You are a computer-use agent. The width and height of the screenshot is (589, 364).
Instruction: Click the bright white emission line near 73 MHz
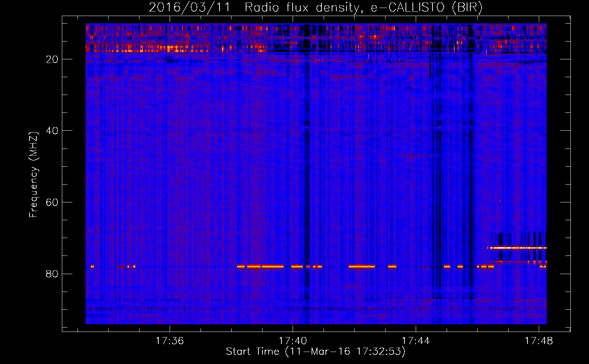[x=517, y=248]
